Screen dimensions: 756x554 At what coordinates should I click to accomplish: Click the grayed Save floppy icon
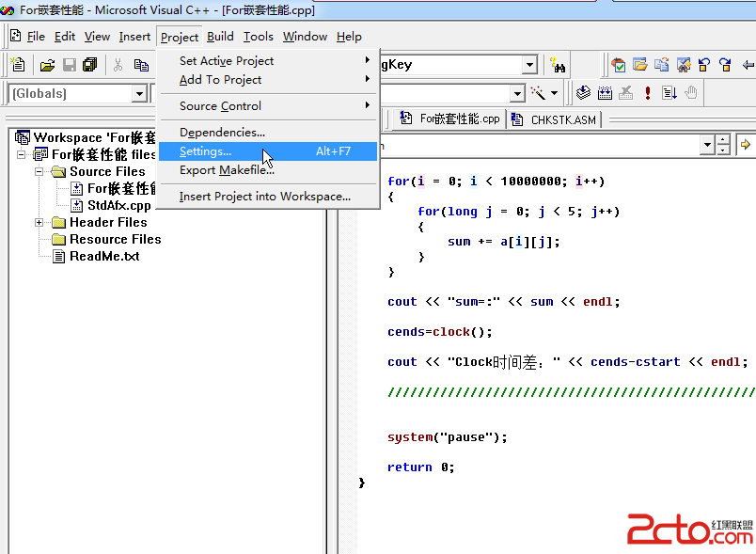[x=70, y=65]
